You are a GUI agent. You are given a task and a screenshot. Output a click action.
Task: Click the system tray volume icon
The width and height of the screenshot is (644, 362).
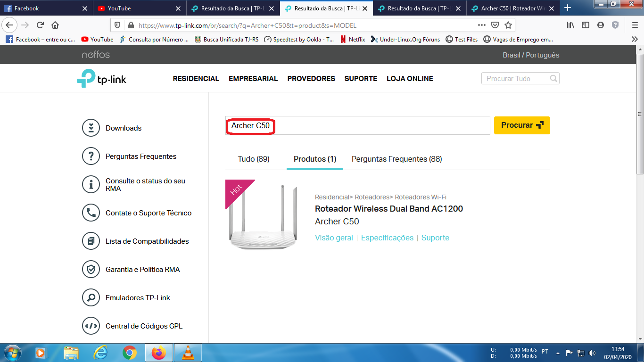pyautogui.click(x=592, y=353)
